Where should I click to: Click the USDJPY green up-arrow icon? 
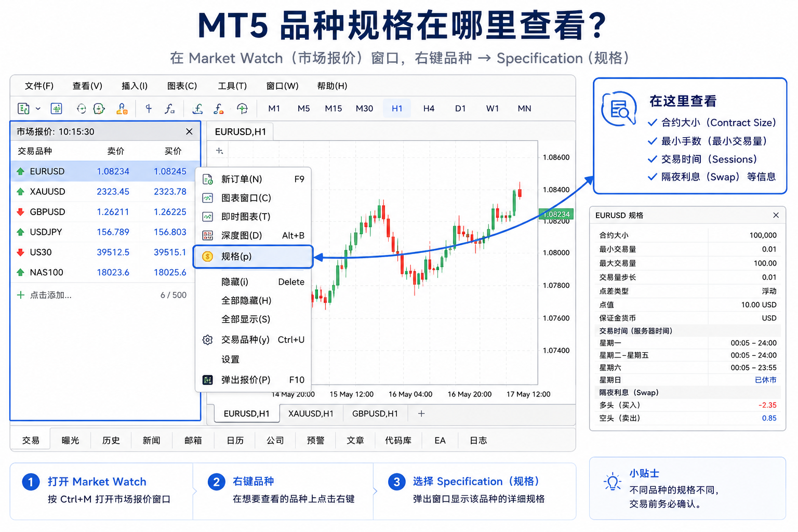pos(20,232)
